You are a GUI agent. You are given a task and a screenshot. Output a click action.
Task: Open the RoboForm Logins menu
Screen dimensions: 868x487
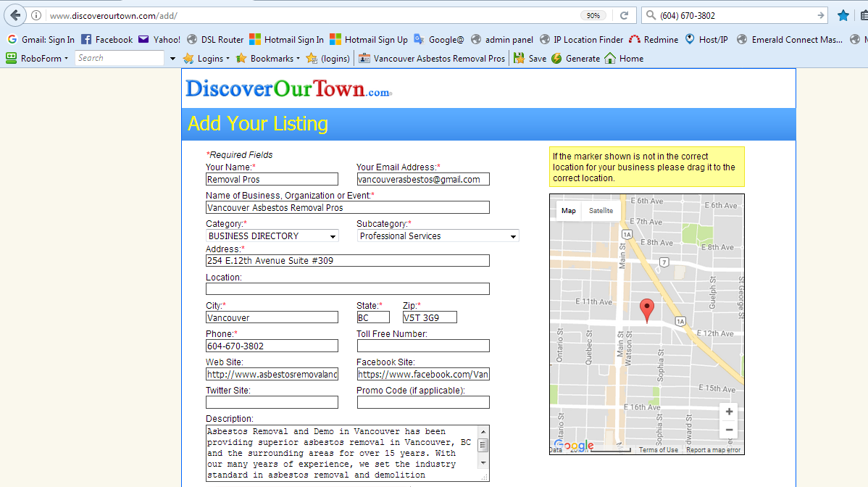(x=206, y=58)
